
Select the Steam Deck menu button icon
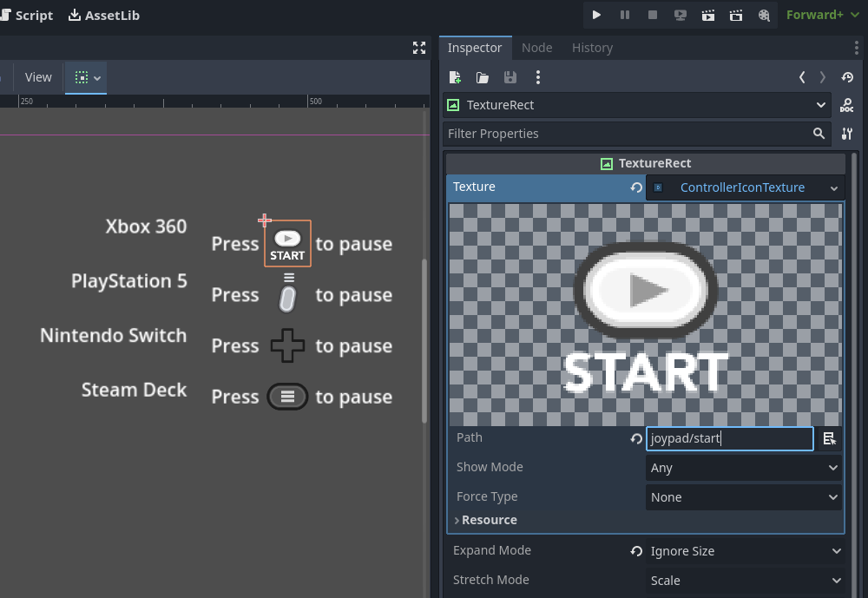(x=287, y=397)
